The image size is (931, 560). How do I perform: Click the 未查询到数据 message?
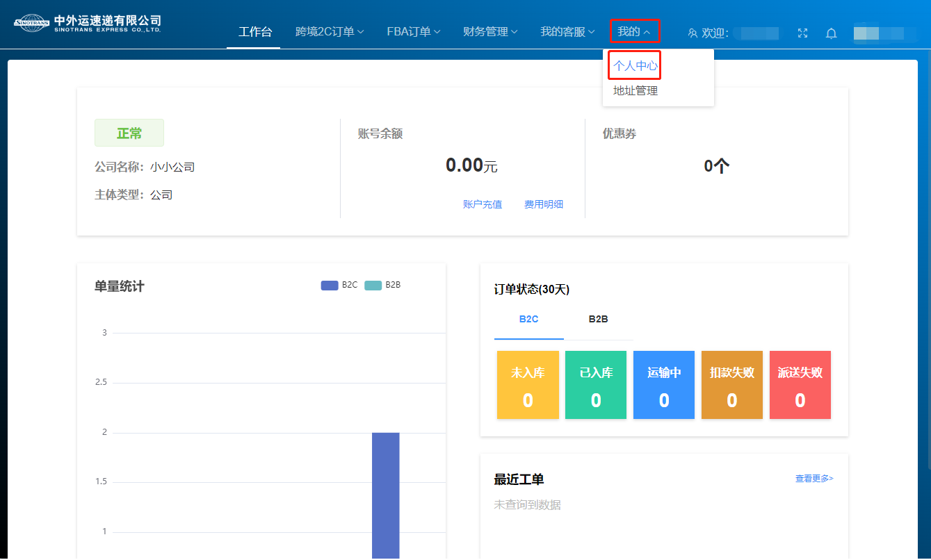pos(527,505)
